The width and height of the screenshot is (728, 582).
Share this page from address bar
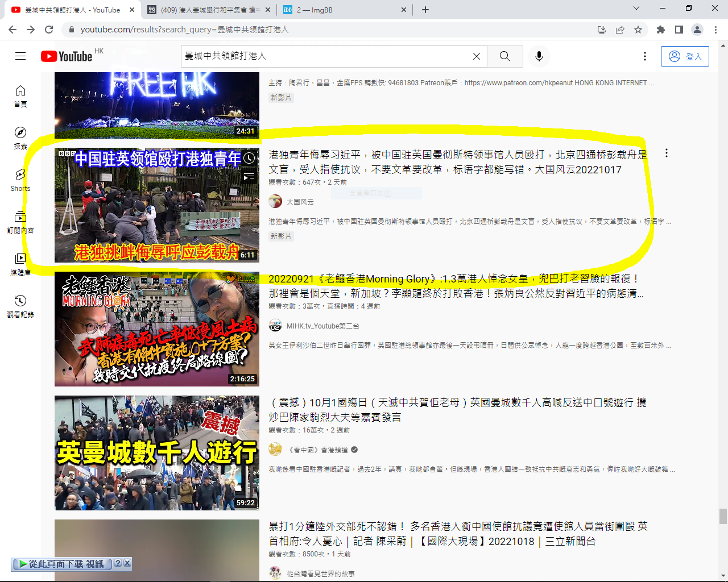tap(620, 30)
